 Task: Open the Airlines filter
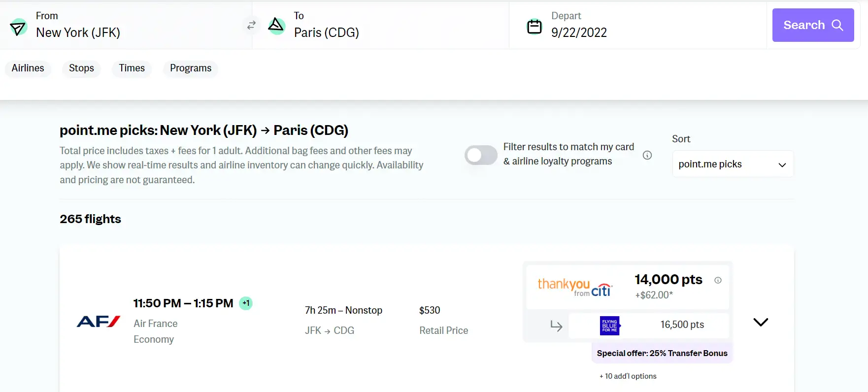pos(28,68)
